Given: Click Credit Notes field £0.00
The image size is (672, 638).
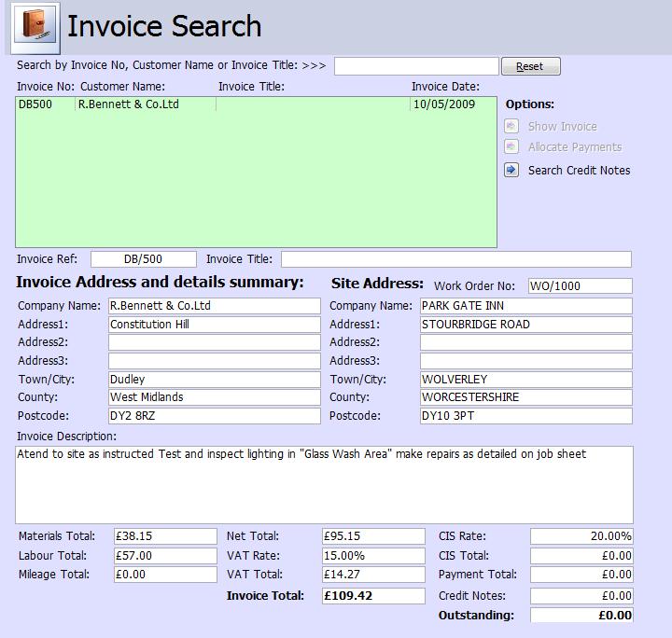Looking at the screenshot, I should point(581,596).
